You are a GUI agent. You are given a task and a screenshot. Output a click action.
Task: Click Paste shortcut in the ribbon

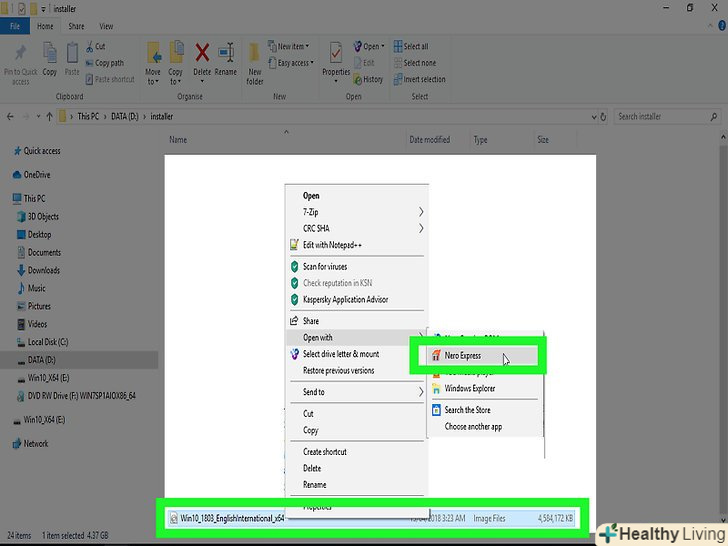coord(110,79)
